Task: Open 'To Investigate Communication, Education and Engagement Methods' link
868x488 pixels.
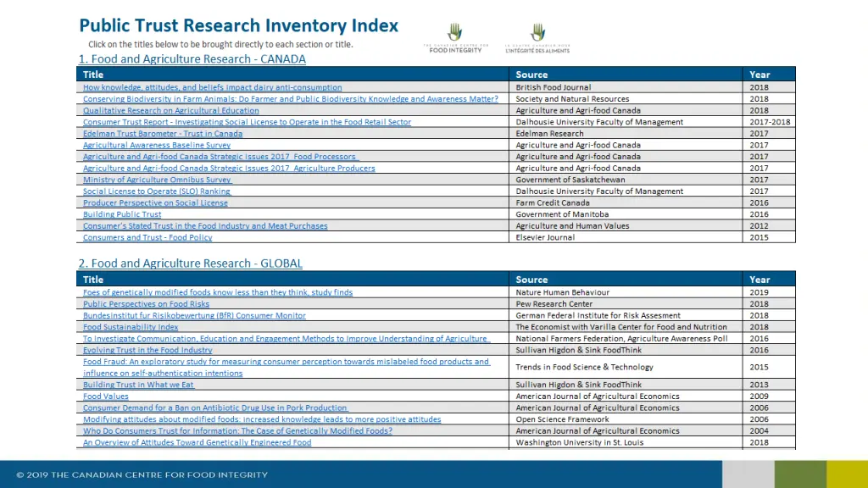Action: point(287,339)
